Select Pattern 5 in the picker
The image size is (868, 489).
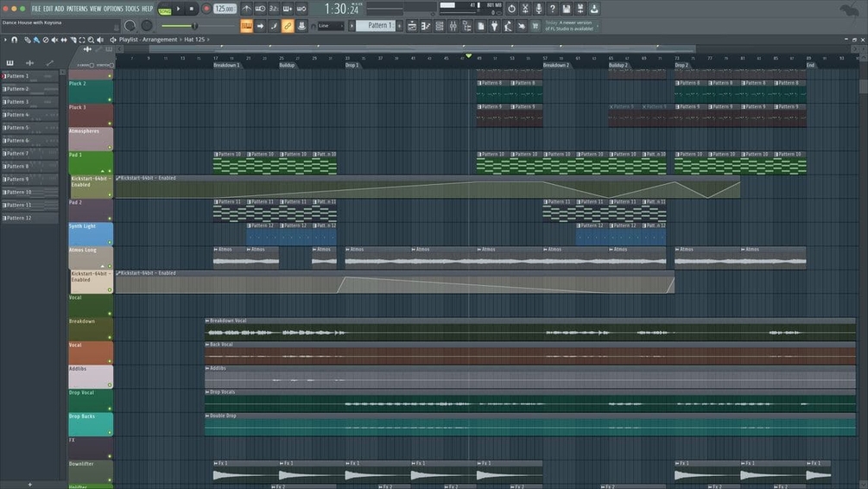tap(30, 127)
